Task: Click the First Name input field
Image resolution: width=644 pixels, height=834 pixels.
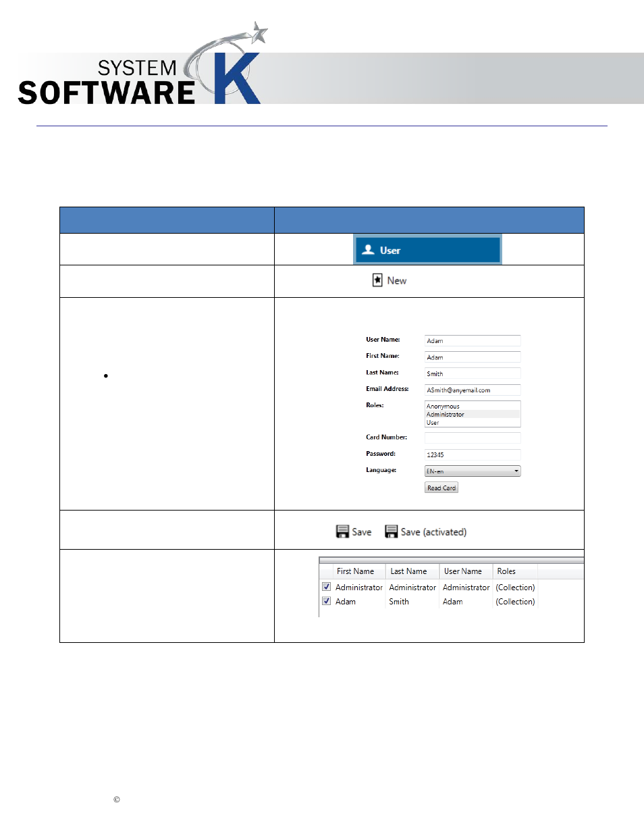Action: pyautogui.click(x=473, y=357)
